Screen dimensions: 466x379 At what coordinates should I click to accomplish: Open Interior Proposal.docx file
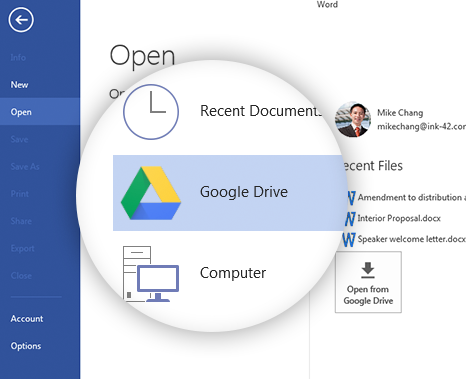tap(399, 218)
